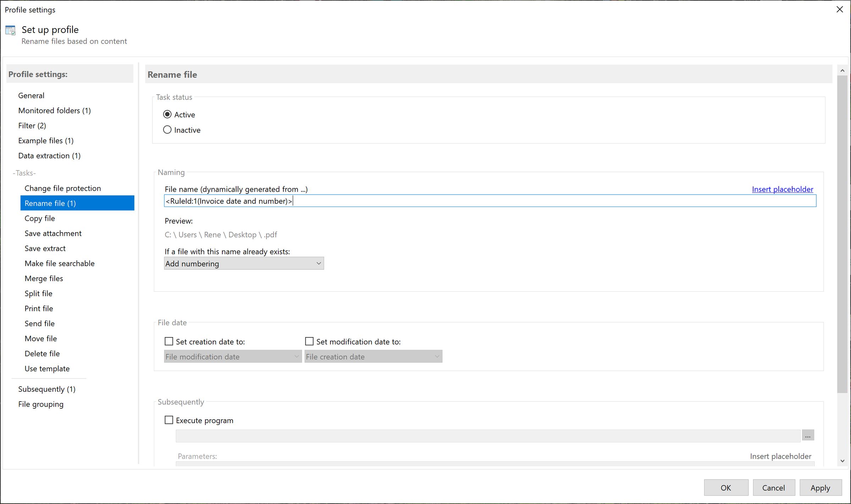
Task: Click the Set up profile header icon
Action: point(10,30)
